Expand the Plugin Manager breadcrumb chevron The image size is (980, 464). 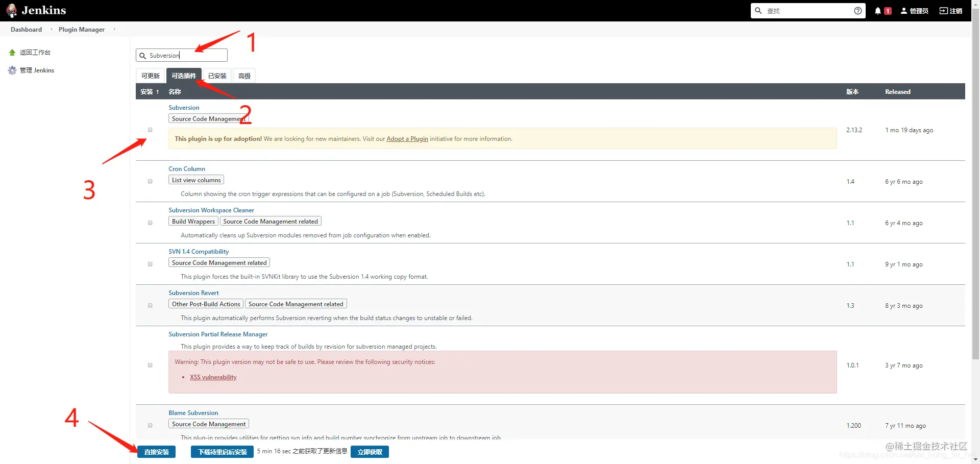click(x=114, y=29)
